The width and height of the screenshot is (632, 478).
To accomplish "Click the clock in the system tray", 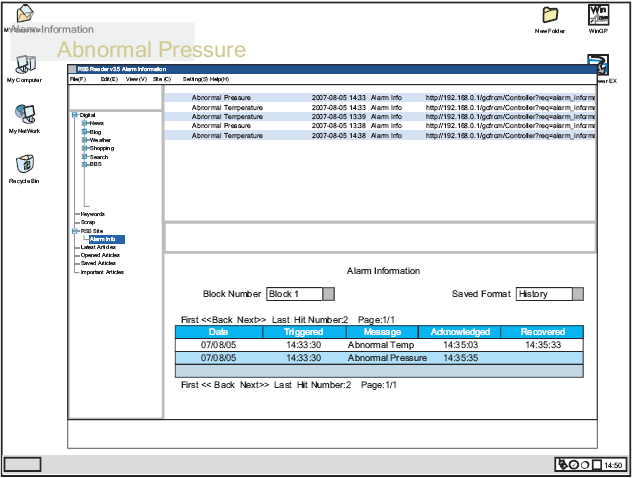I will click(613, 465).
